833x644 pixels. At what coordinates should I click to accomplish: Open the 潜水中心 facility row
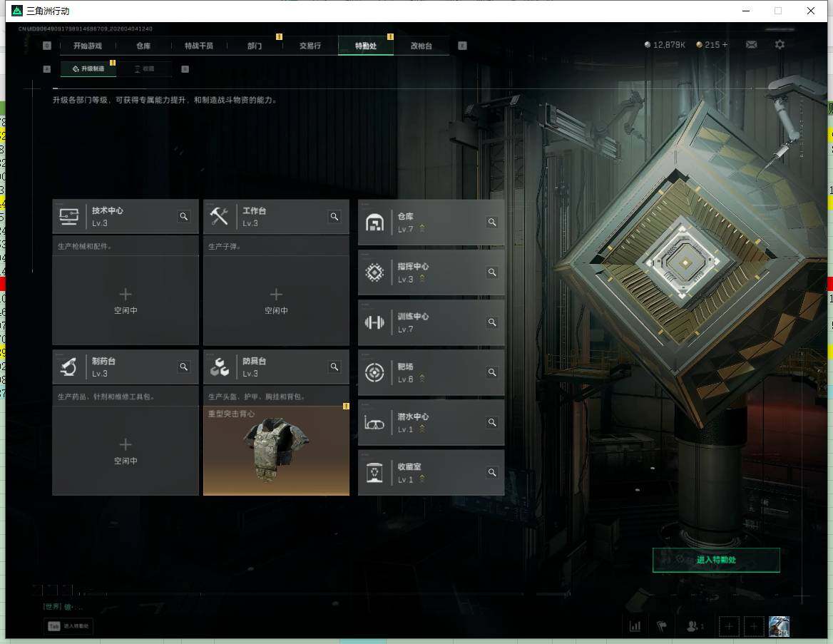click(431, 422)
